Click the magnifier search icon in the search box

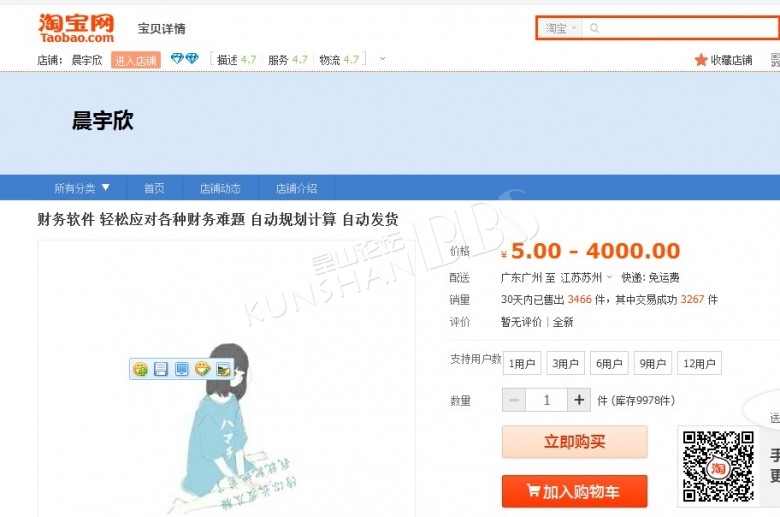click(x=594, y=28)
